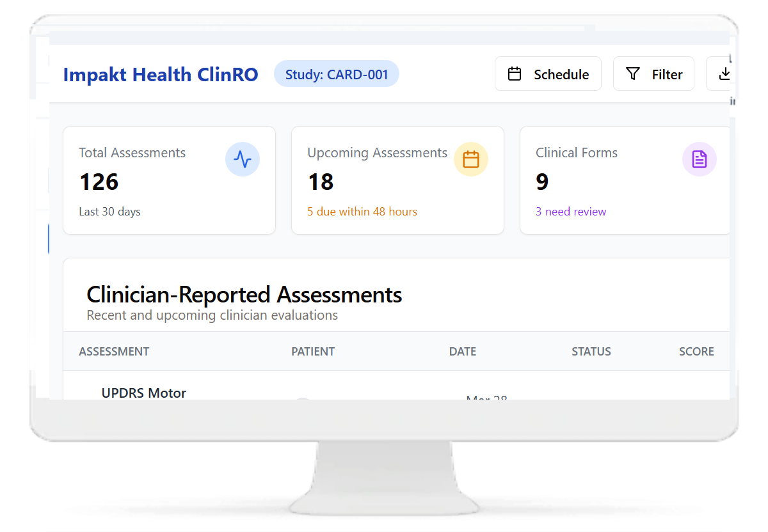Sort by ASSESSMENT column header

coord(114,352)
